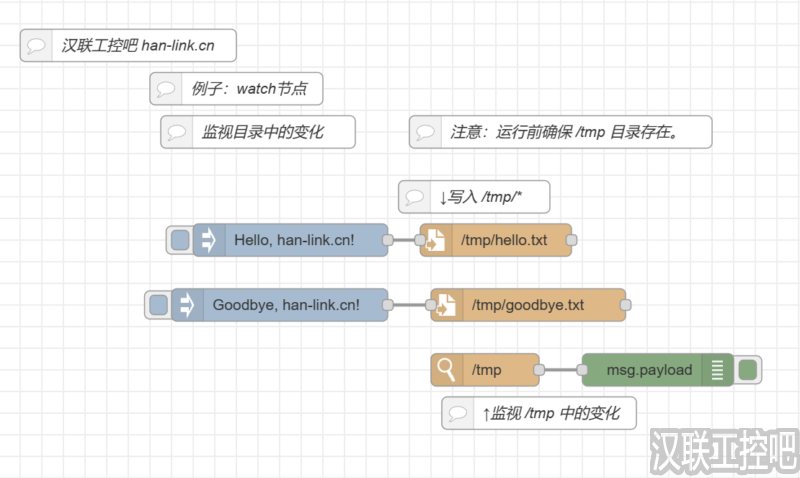Screen dimensions: 800x478
Task: Click the magnifier icon on /tmp watch node
Action: point(447,370)
